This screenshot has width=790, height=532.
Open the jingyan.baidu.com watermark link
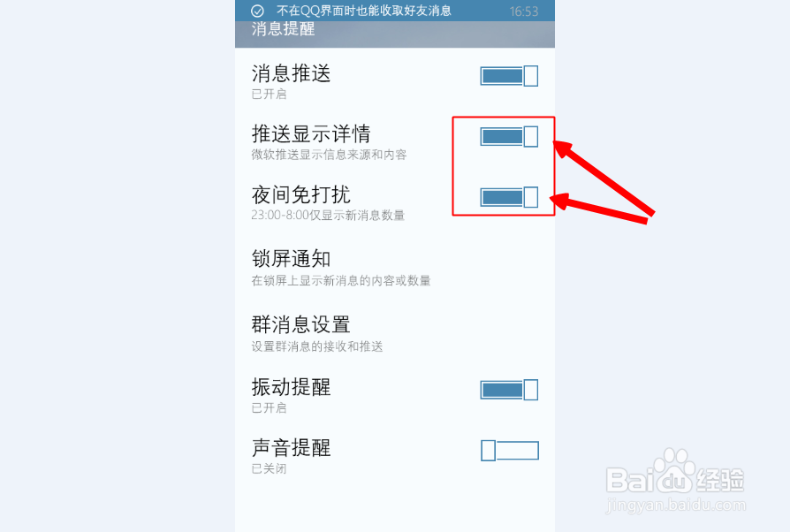[676, 505]
